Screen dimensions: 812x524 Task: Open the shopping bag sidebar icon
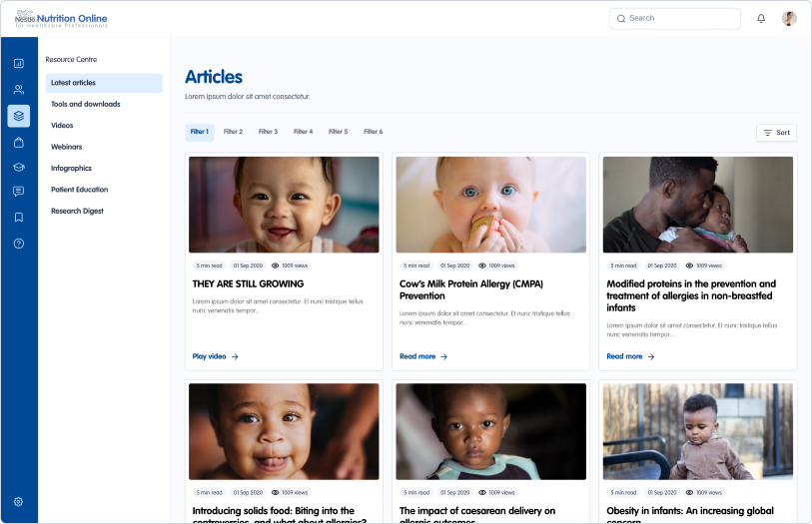(x=19, y=142)
